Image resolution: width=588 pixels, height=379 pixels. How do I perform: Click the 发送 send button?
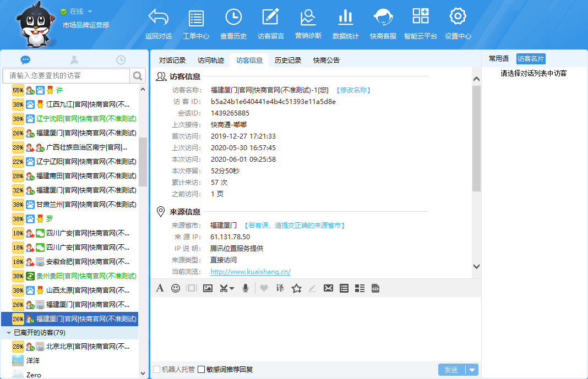point(451,370)
